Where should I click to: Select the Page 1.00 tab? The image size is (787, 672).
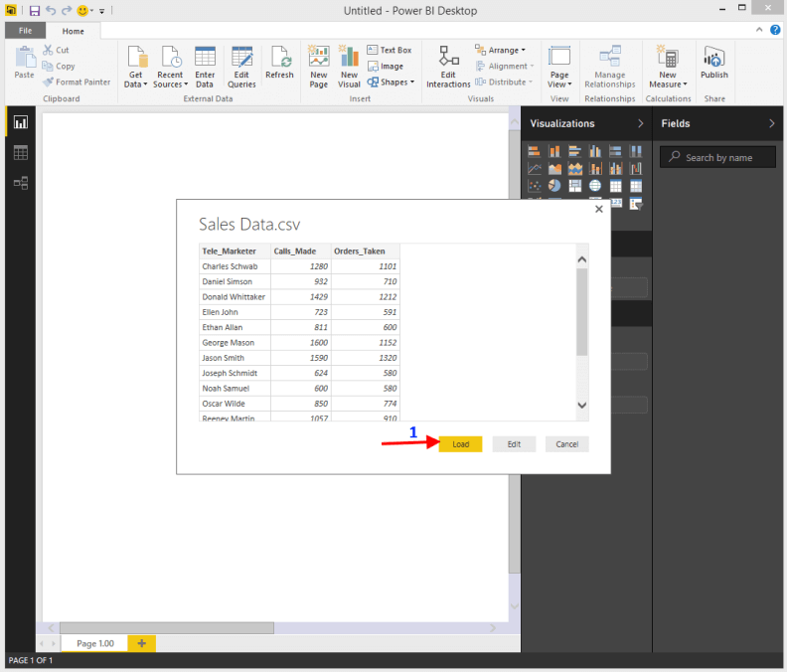click(95, 643)
